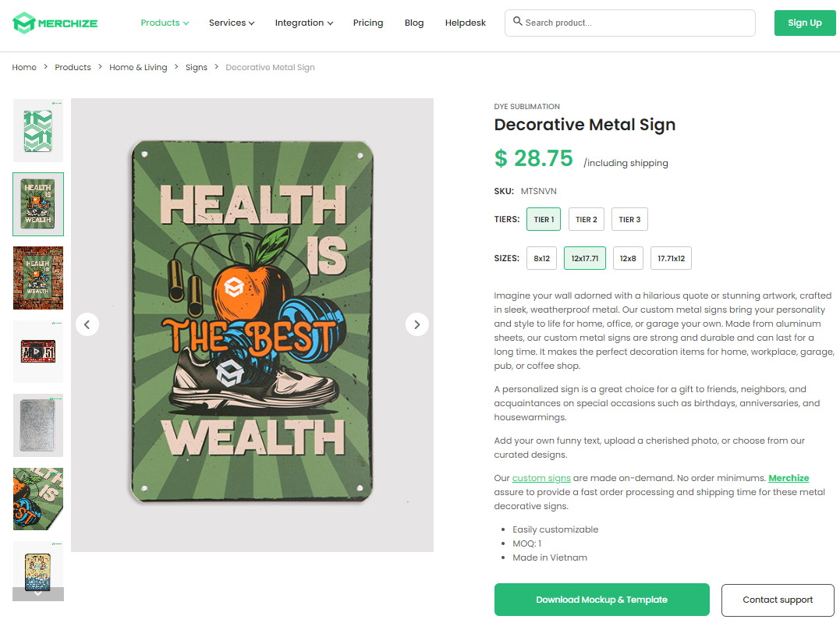Image resolution: width=840 pixels, height=623 pixels.
Task: Select the Health Is Wealth thumbnail
Action: [37, 204]
